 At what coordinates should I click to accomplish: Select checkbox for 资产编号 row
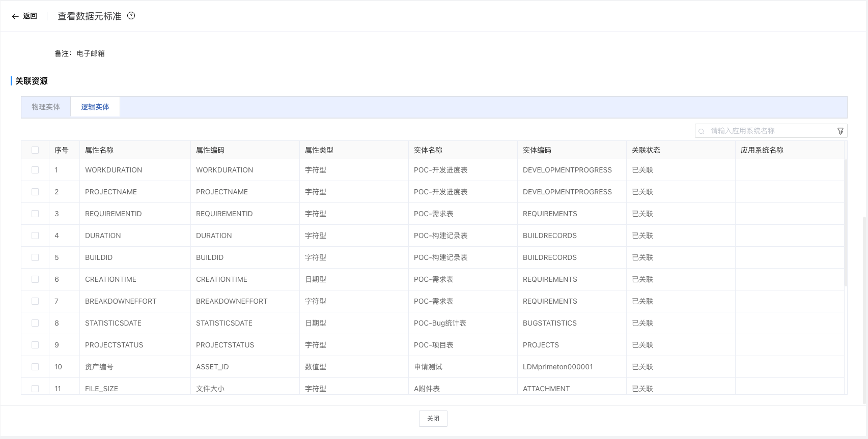[35, 367]
